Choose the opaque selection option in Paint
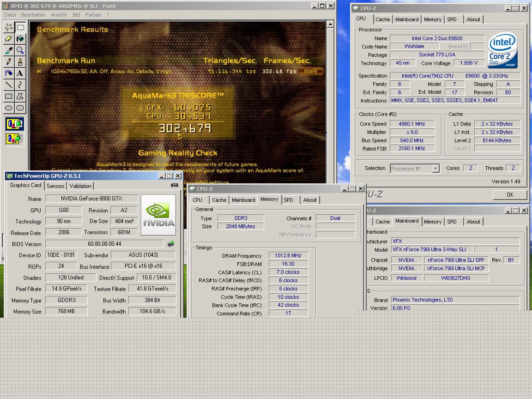 click(15, 124)
